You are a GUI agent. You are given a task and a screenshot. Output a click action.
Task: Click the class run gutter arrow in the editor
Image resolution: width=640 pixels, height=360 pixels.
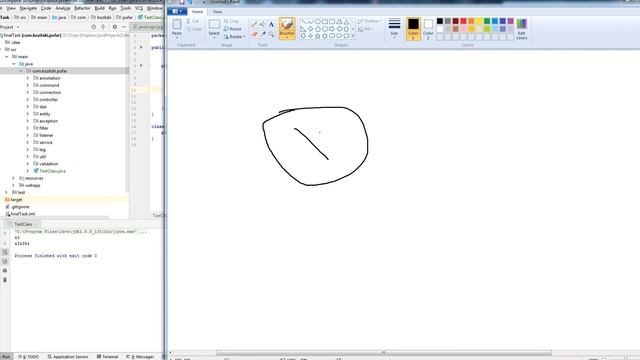tap(141, 47)
